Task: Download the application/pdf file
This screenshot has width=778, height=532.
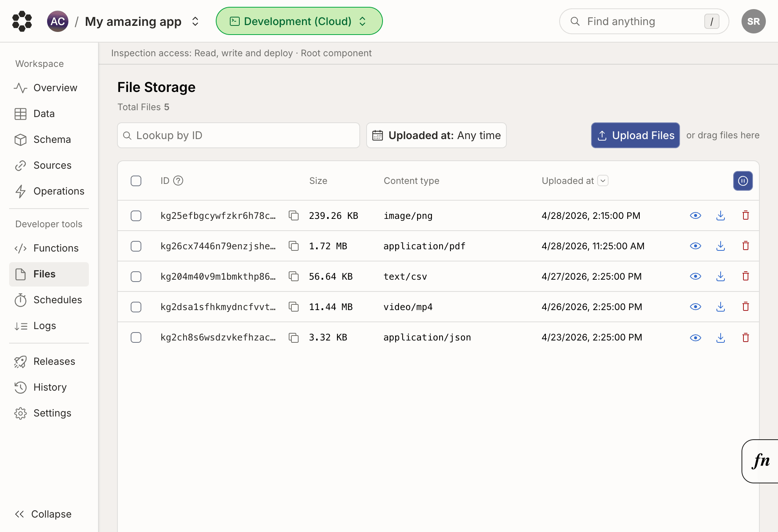Action: click(721, 246)
